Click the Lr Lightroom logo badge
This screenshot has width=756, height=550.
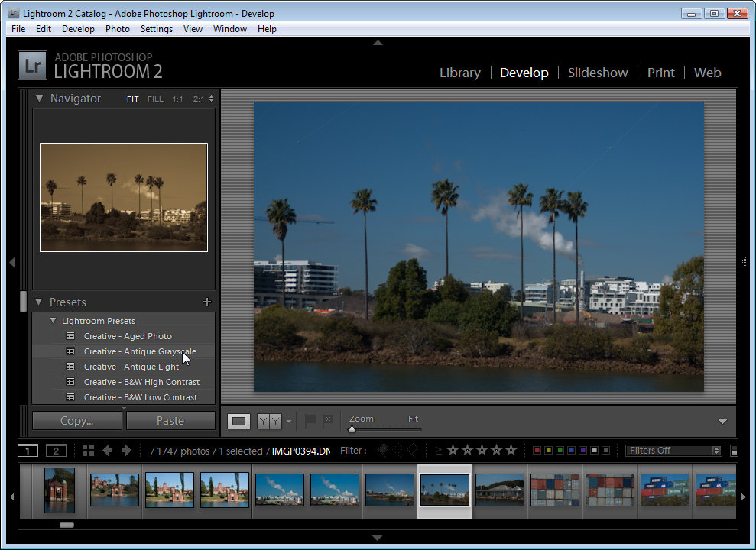pos(32,65)
